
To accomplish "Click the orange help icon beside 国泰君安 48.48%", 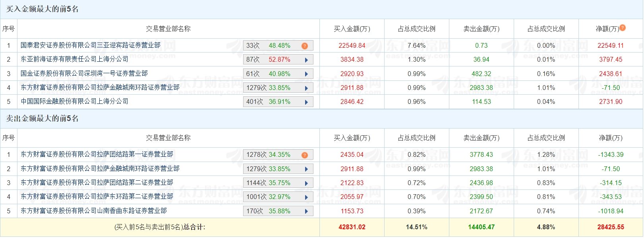I will tap(305, 46).
